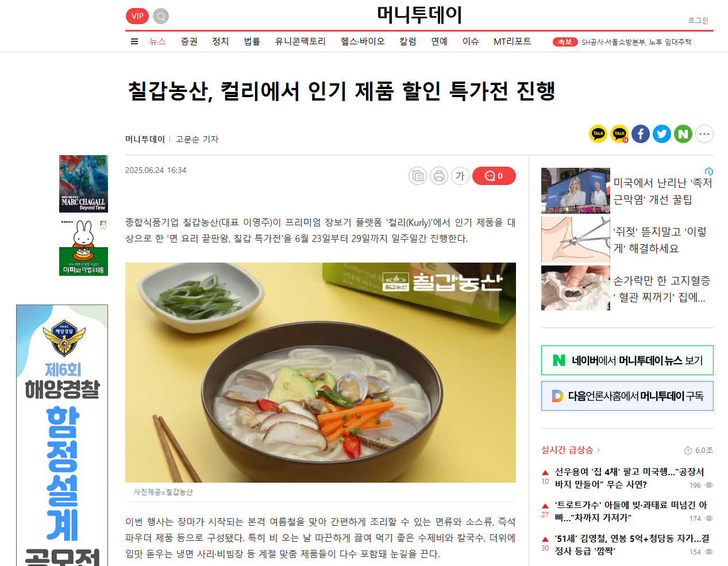Copy article using the copy icon
This screenshot has height=566, width=728.
pos(418,176)
